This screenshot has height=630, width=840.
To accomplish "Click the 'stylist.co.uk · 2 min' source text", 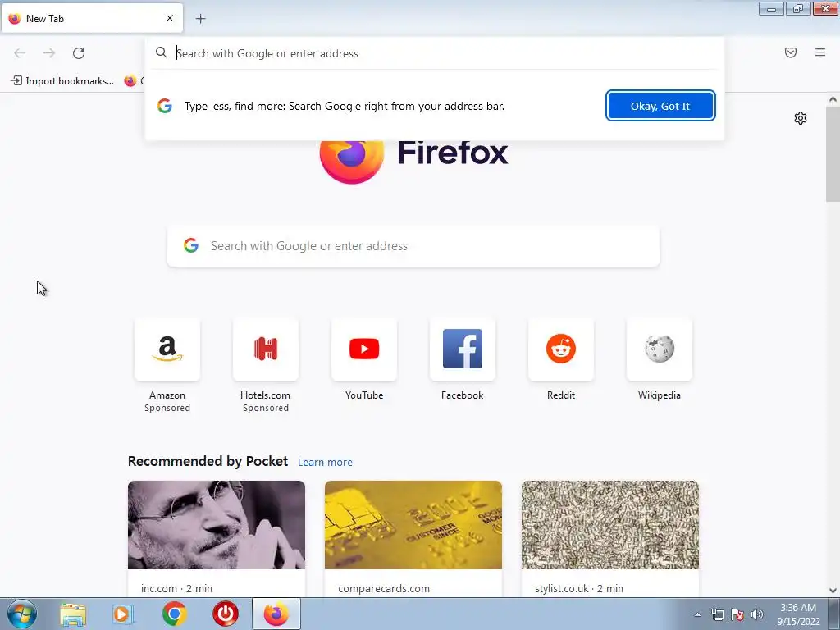I will pos(579,588).
